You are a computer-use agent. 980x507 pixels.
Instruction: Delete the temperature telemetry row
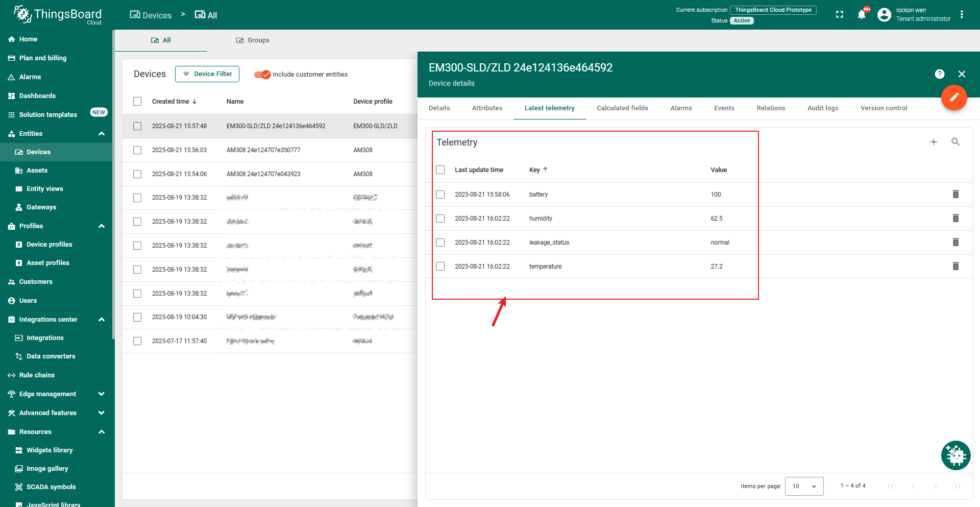pyautogui.click(x=955, y=266)
